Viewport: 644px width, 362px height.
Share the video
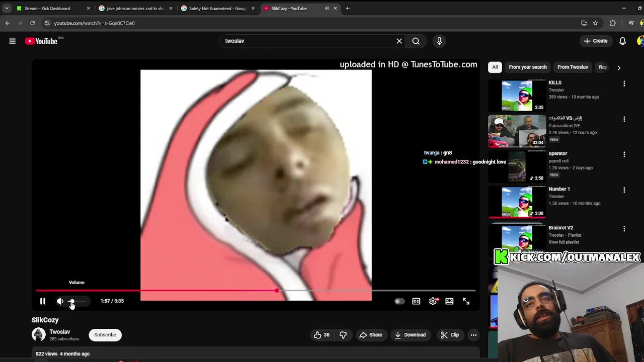click(370, 335)
